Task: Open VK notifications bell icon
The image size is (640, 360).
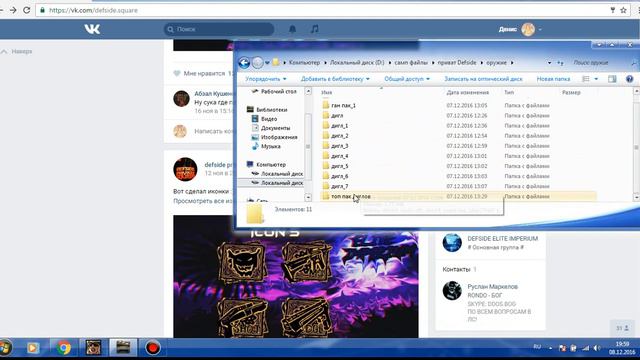Action: click(292, 29)
